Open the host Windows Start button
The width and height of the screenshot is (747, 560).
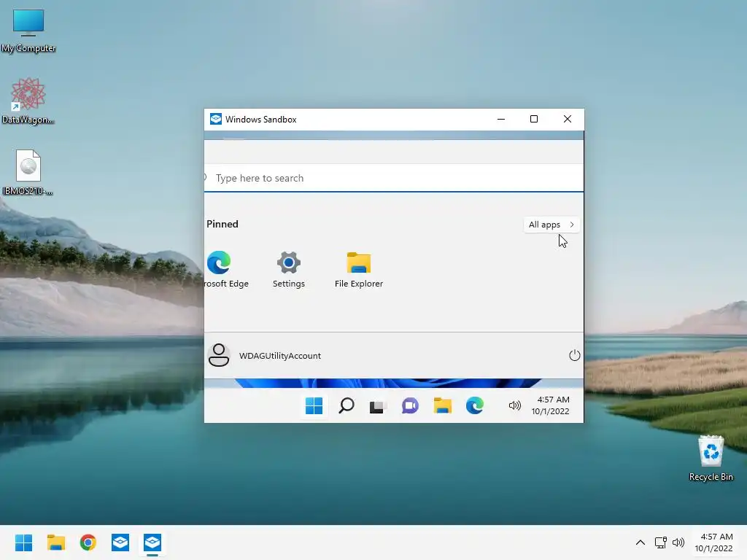pos(23,542)
